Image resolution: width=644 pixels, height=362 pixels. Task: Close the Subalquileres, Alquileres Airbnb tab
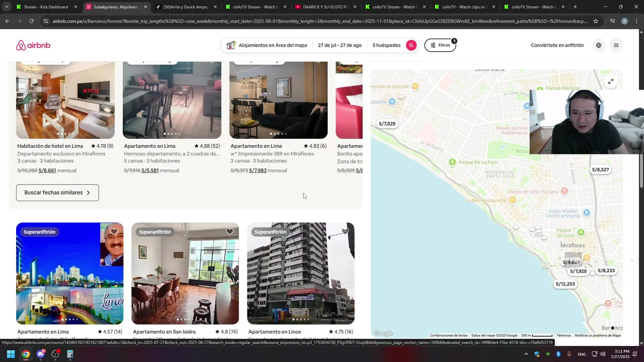tap(145, 7)
